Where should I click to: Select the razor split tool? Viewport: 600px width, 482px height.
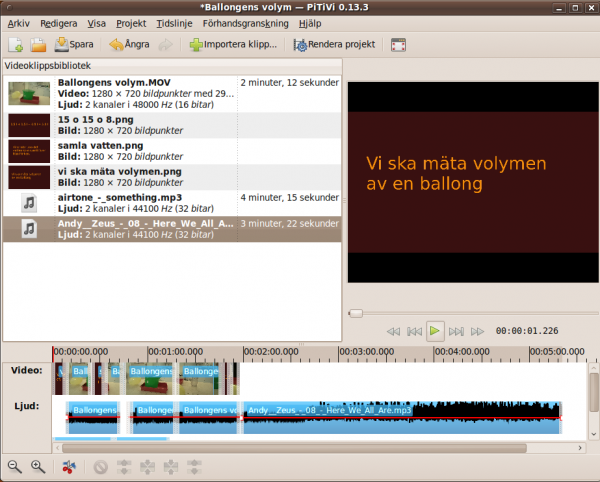pyautogui.click(x=68, y=466)
